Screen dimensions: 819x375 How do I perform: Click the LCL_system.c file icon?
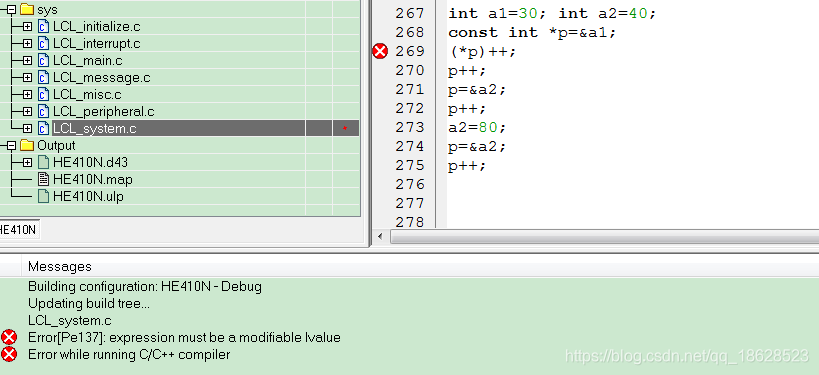pos(44,128)
